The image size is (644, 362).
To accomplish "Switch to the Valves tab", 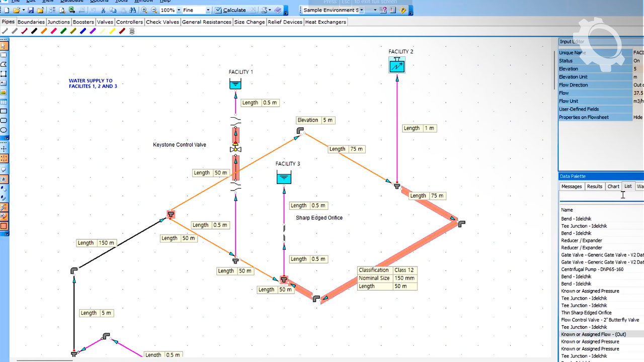I will 105,22.
